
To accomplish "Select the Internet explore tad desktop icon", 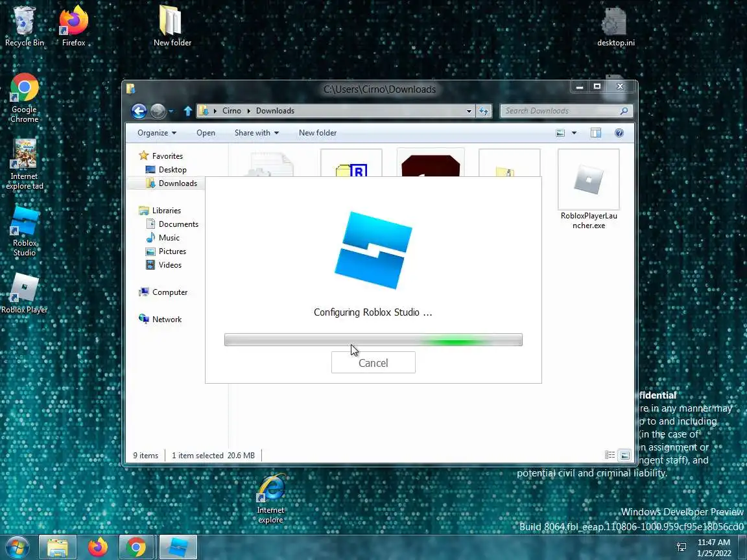I will (x=24, y=165).
